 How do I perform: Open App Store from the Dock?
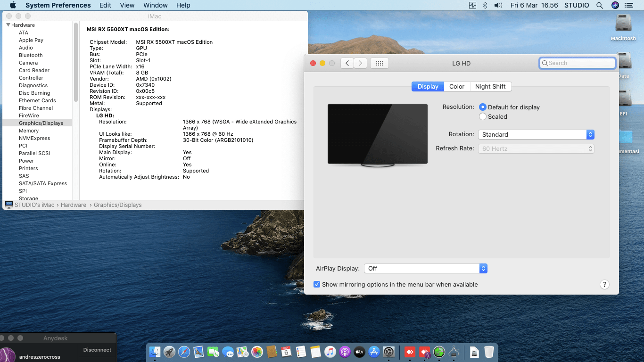[x=374, y=352]
